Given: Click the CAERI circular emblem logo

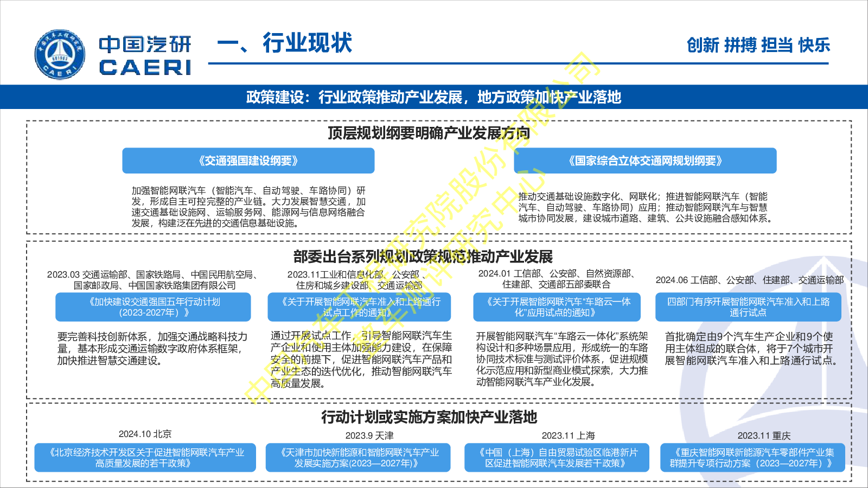Looking at the screenshot, I should [x=60, y=55].
